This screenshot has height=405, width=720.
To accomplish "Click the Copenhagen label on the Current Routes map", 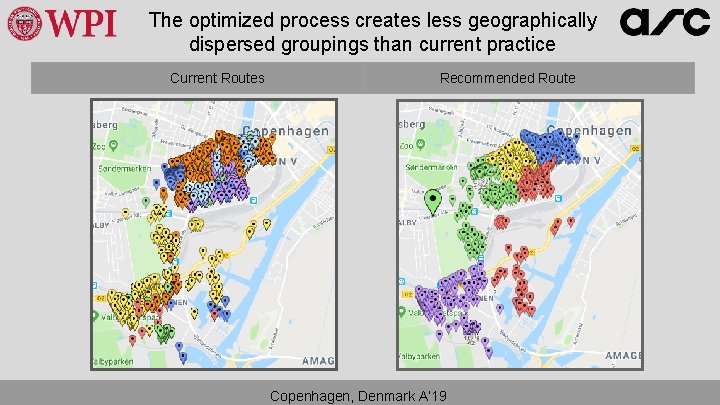I will pos(286,131).
